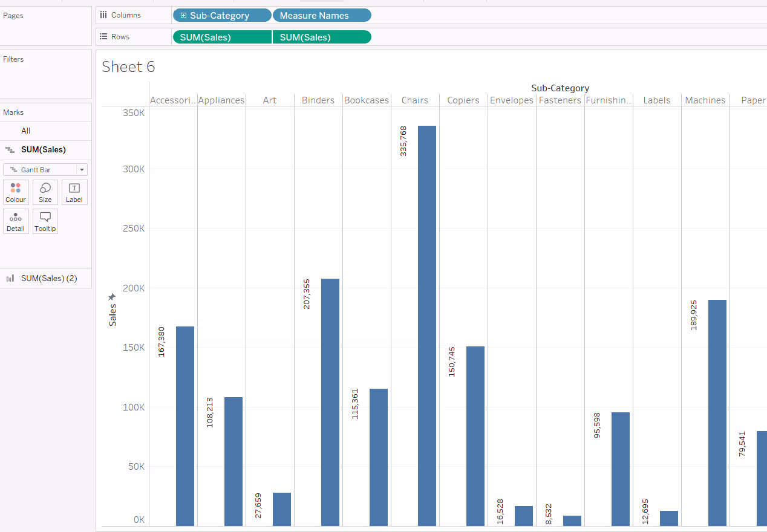
Task: Select the Sub-Category pill in Columns
Action: [222, 16]
